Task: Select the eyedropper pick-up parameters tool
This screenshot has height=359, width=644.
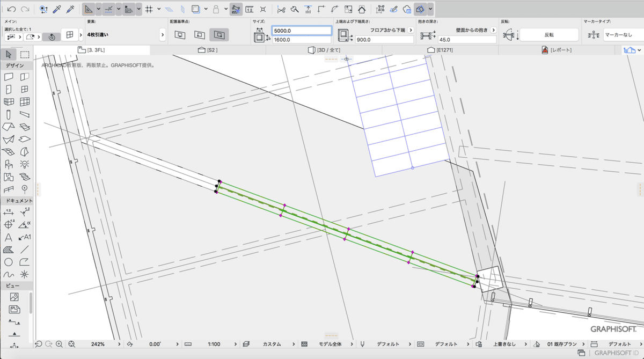Action: click(57, 9)
